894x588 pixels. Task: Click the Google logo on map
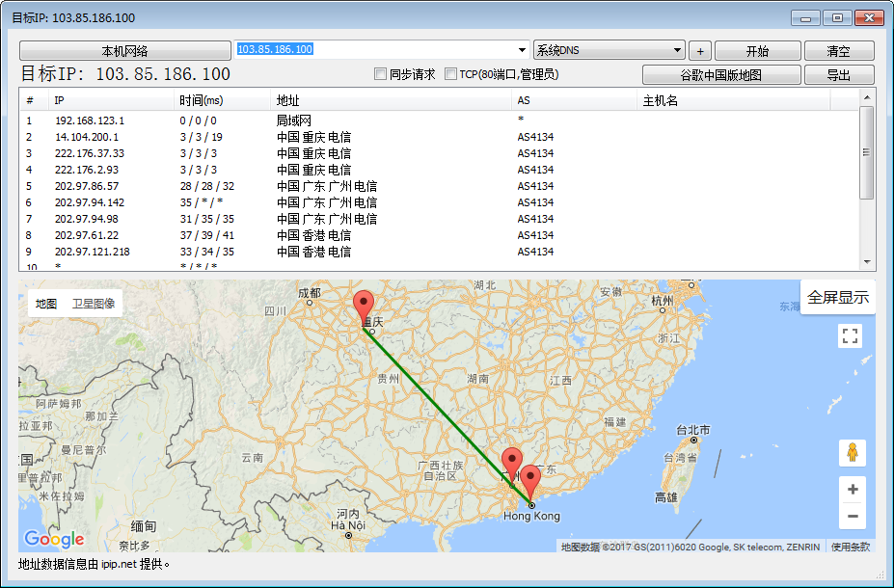point(54,539)
